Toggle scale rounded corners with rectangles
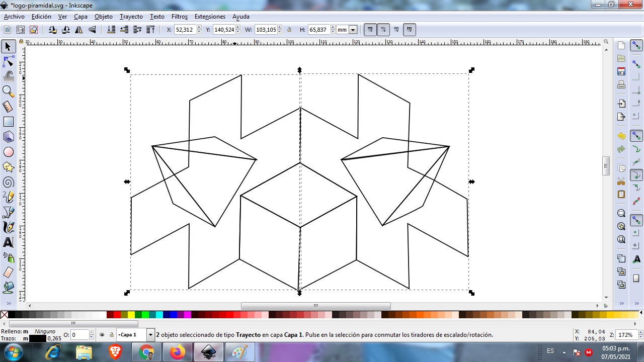This screenshot has height=362, width=644. [x=383, y=30]
